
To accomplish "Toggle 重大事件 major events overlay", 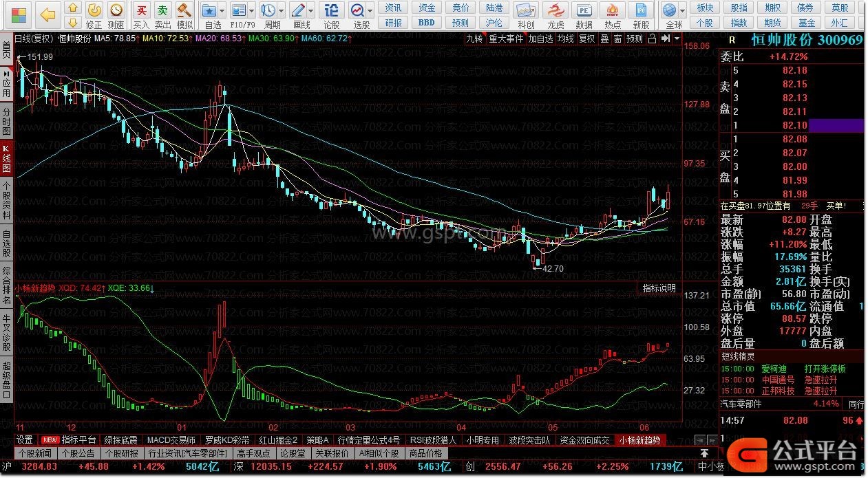I will pyautogui.click(x=506, y=39).
